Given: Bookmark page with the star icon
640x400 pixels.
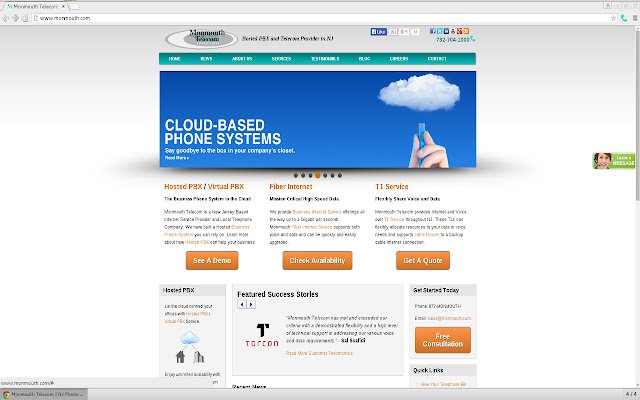Looking at the screenshot, I should pyautogui.click(x=613, y=18).
